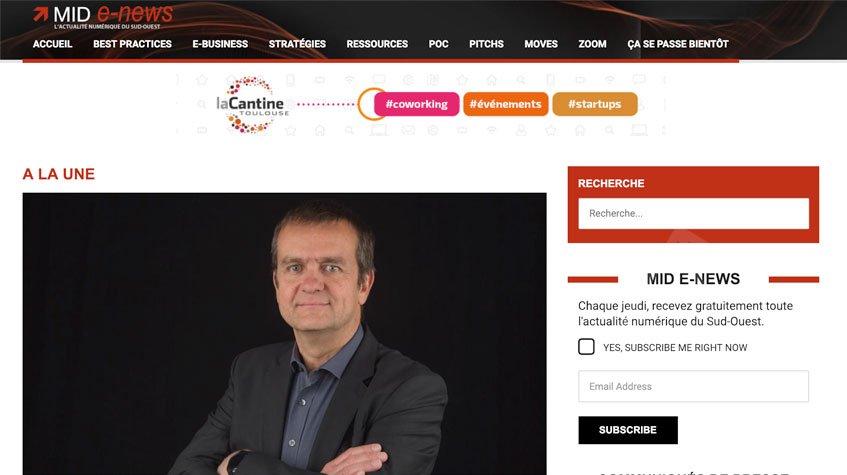This screenshot has width=847, height=475.
Task: Open the POC menu item
Action: pos(439,44)
